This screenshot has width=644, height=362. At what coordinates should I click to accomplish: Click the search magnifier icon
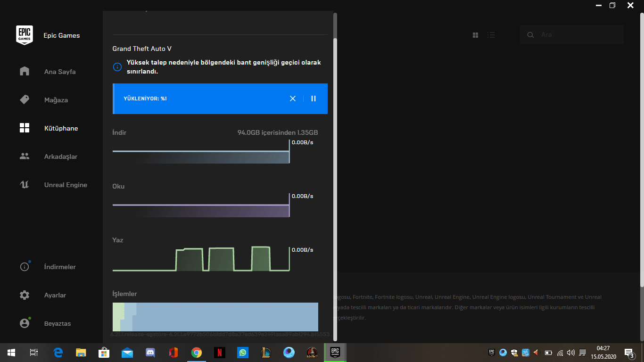pyautogui.click(x=531, y=35)
